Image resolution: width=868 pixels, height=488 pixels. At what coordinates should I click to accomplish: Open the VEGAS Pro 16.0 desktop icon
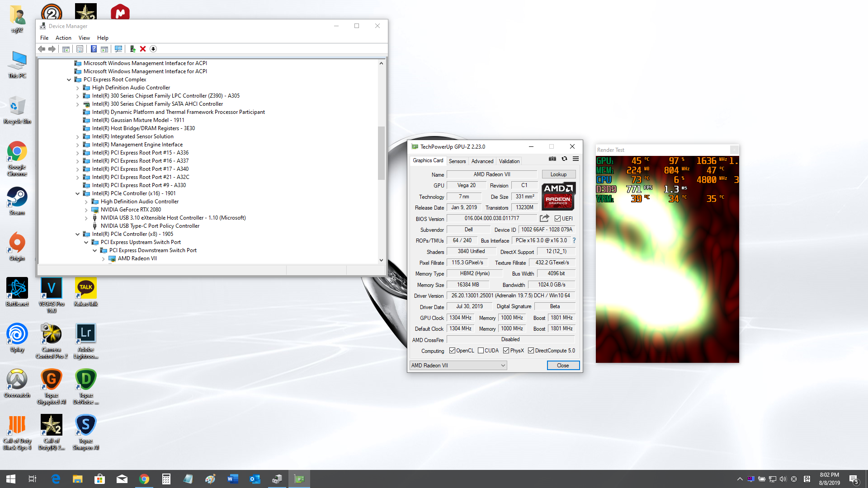pos(51,296)
